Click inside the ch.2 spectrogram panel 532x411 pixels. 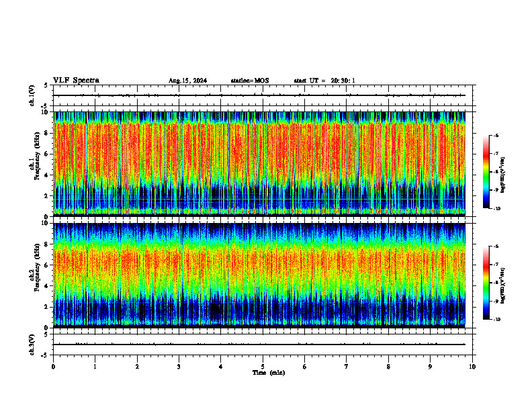pyautogui.click(x=259, y=275)
